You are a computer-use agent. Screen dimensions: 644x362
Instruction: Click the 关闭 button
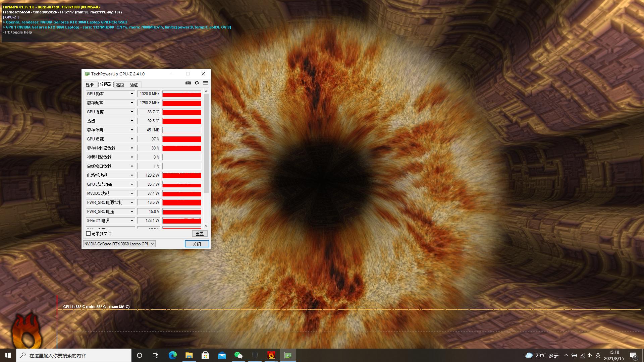[x=197, y=244]
